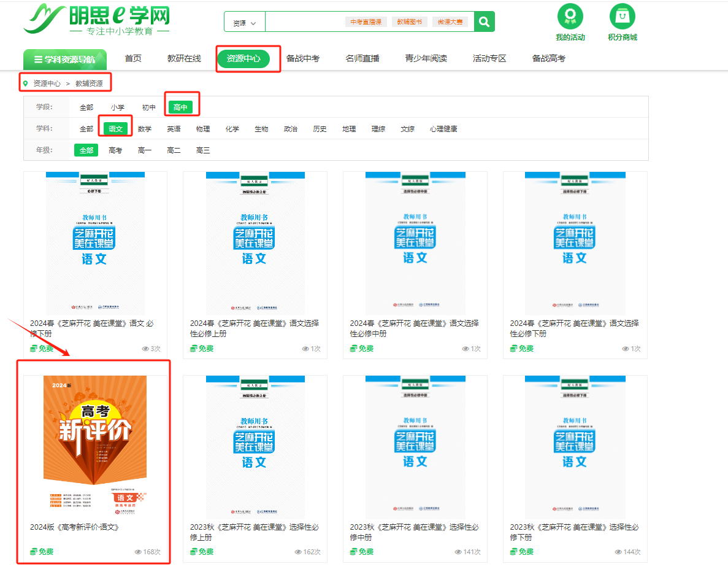Image resolution: width=728 pixels, height=569 pixels.
Task: Open title 2023秋 选择性必修下册
Action: pyautogui.click(x=574, y=532)
